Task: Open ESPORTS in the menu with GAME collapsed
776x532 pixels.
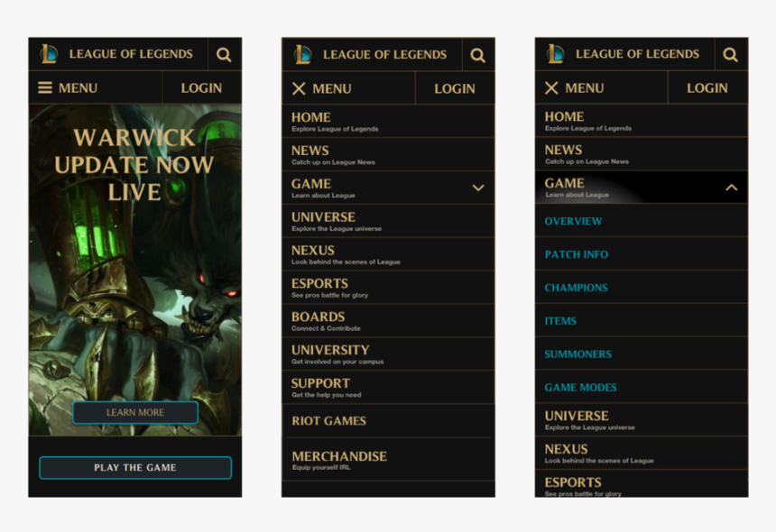Action: pyautogui.click(x=388, y=288)
